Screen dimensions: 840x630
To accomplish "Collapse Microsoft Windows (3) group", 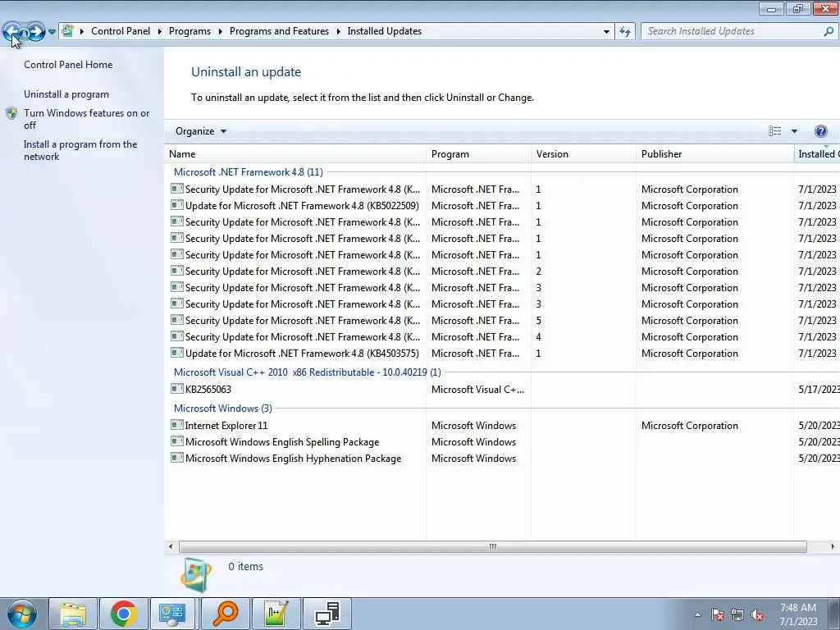I will tap(223, 409).
